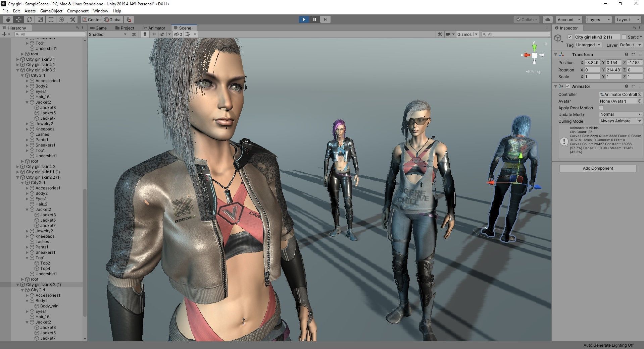
Task: Toggle scene audio with the speaker icon
Action: coord(154,34)
